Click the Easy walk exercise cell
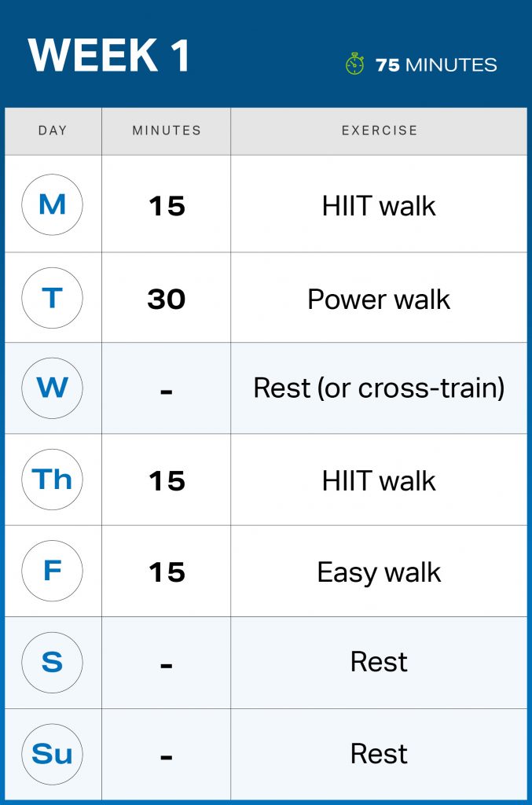 pyautogui.click(x=379, y=572)
